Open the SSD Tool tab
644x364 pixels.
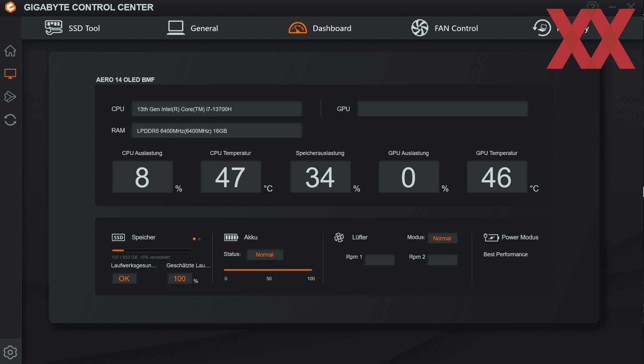coord(72,28)
